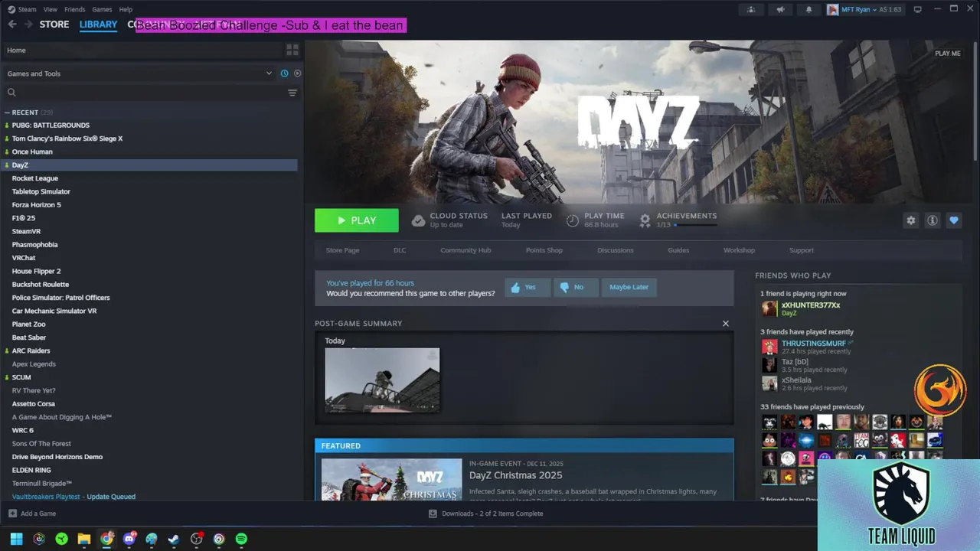Open DayZ game info icon
Screen dimensions: 980x551
933,220
